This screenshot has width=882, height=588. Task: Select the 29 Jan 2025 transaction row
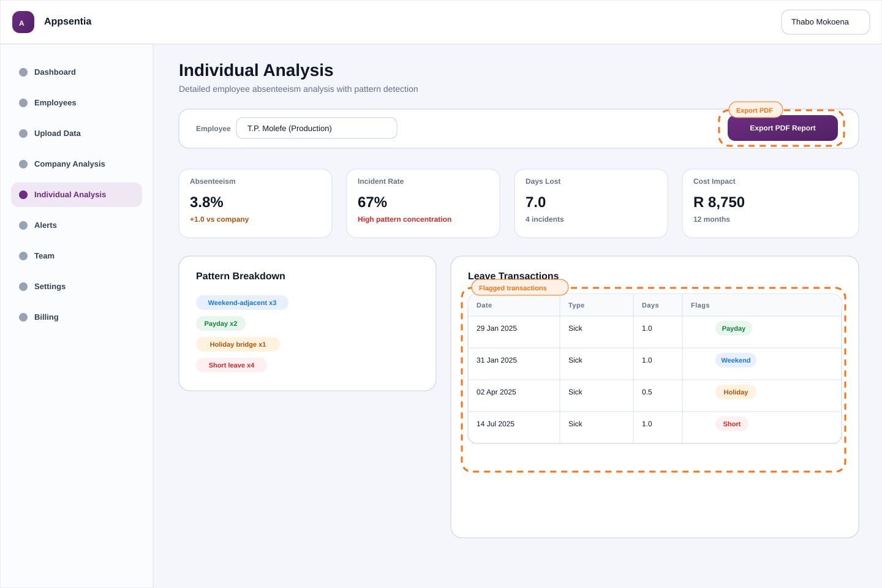(655, 332)
